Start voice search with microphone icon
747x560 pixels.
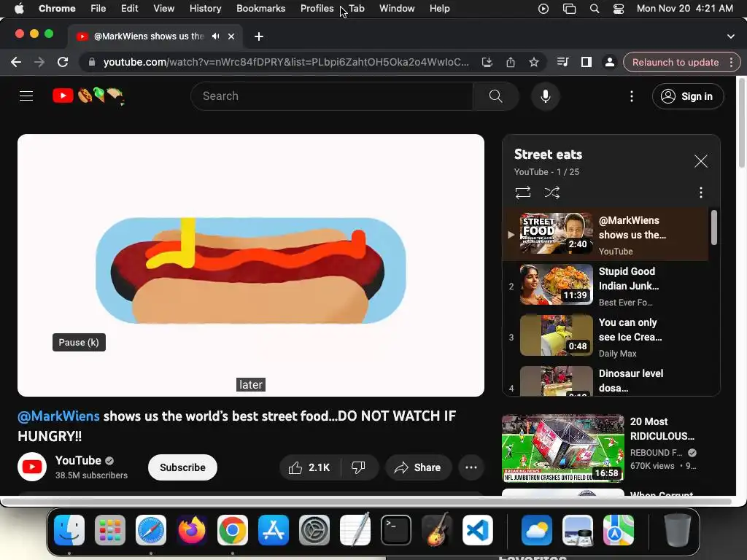pyautogui.click(x=546, y=96)
